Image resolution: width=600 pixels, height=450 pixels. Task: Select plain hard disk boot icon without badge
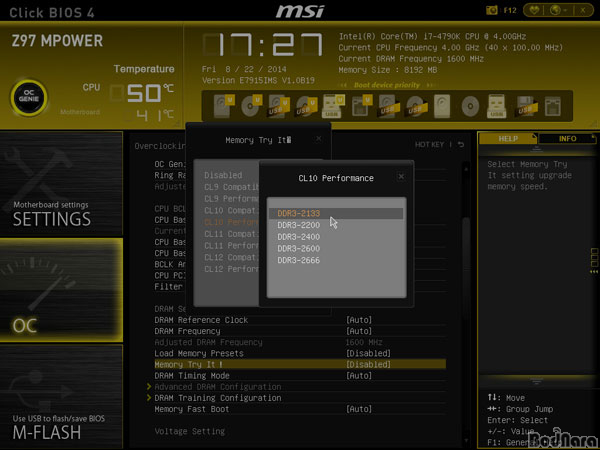pyautogui.click(x=442, y=106)
